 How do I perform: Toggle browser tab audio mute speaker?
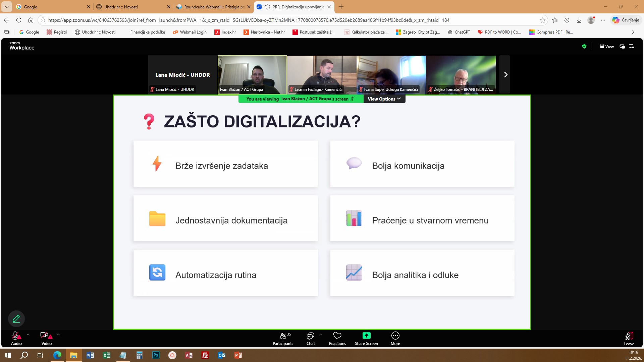pyautogui.click(x=267, y=7)
